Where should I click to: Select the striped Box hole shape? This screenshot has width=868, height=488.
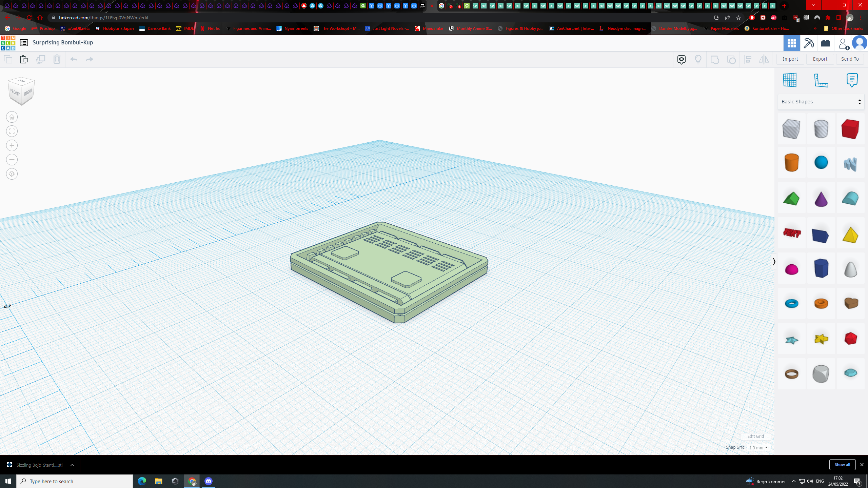coord(791,129)
